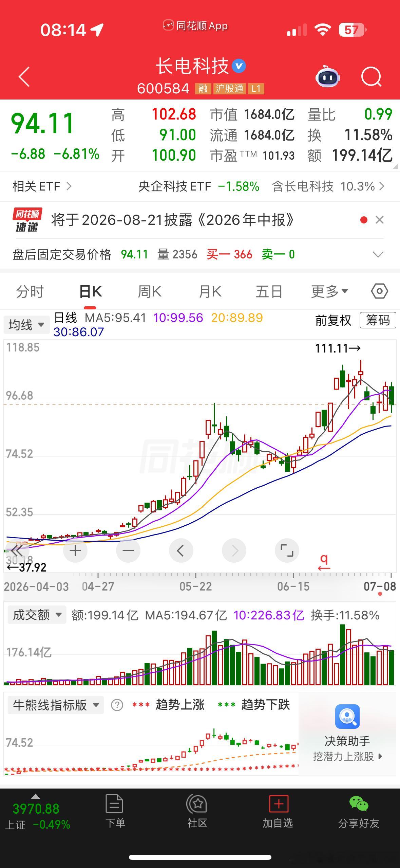Switch to 五日 tab

pos(269,291)
